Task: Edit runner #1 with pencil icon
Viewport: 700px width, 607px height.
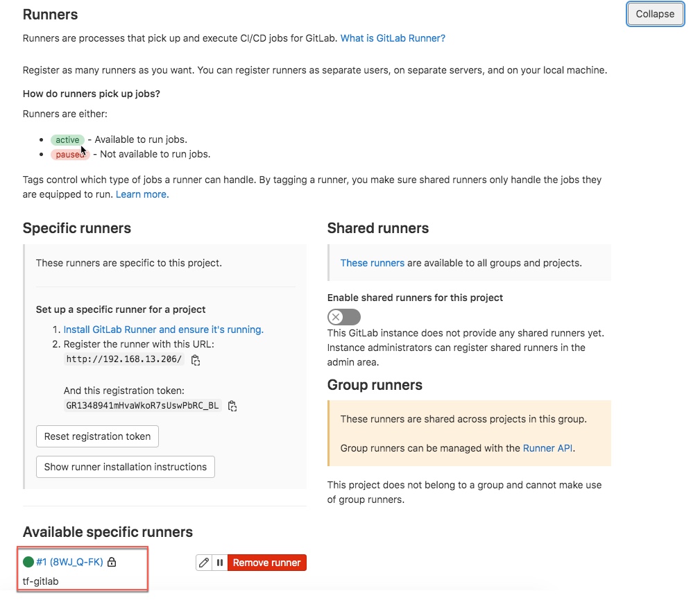Action: (x=204, y=563)
